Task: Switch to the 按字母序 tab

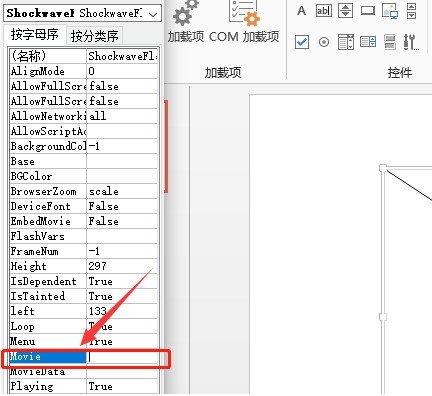Action: (x=35, y=35)
